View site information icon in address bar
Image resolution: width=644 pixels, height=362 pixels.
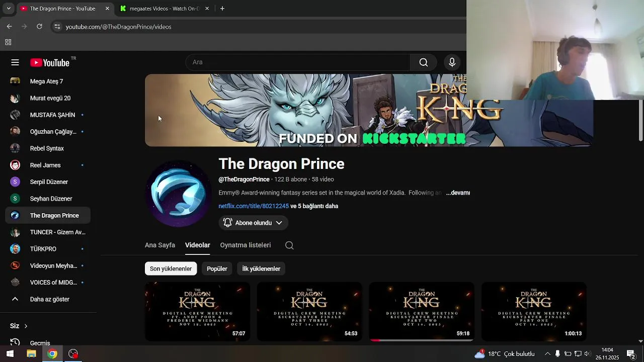point(57,27)
